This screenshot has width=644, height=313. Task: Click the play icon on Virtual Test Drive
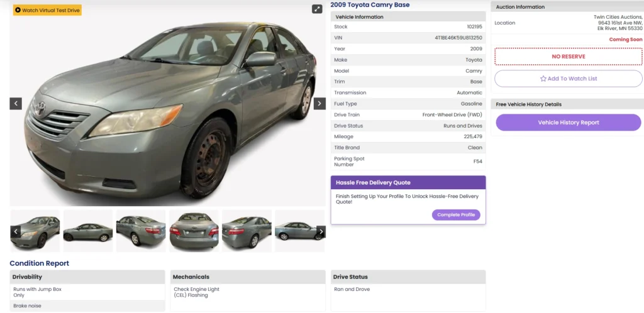tap(18, 10)
